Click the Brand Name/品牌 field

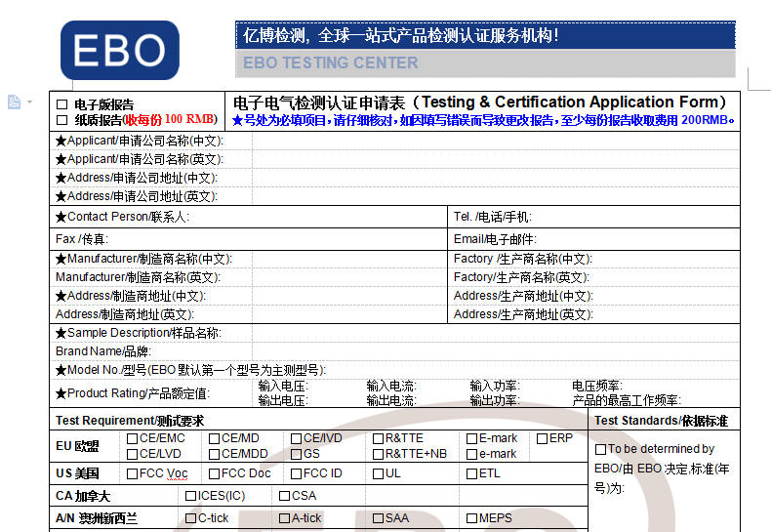pyautogui.click(x=390, y=351)
